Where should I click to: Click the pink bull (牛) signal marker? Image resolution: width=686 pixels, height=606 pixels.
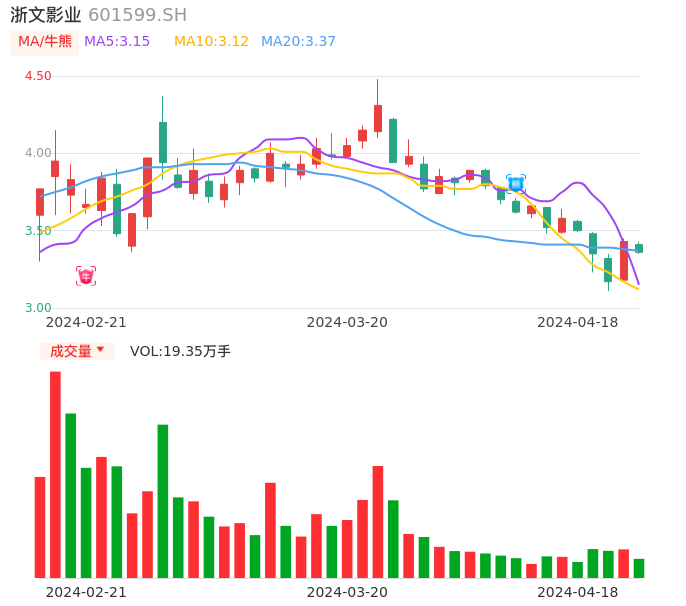point(86,276)
